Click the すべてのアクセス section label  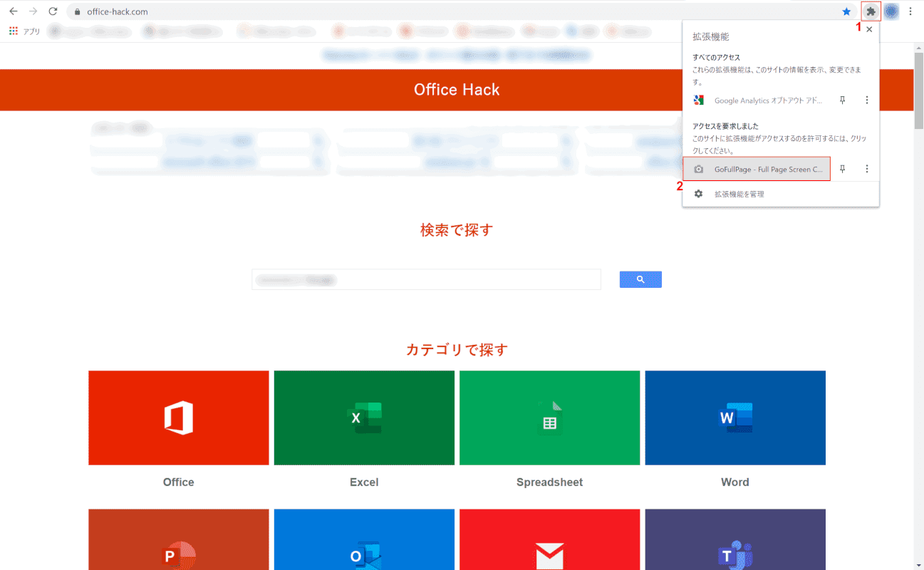tap(717, 58)
